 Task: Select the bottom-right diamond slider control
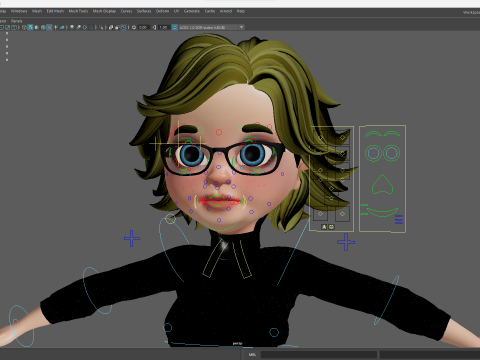click(342, 213)
